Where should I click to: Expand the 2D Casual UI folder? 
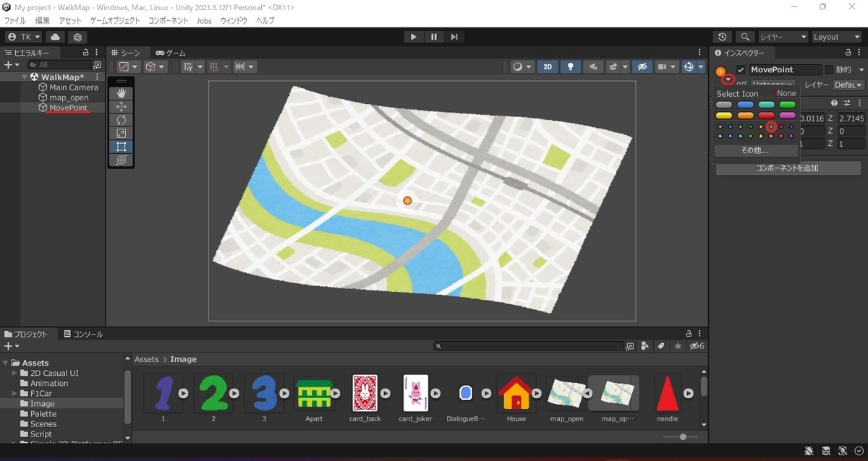(15, 373)
